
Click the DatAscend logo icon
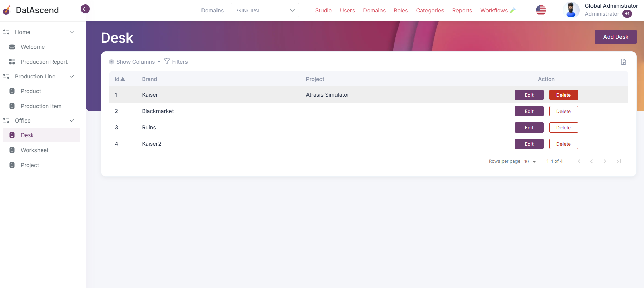pos(7,10)
